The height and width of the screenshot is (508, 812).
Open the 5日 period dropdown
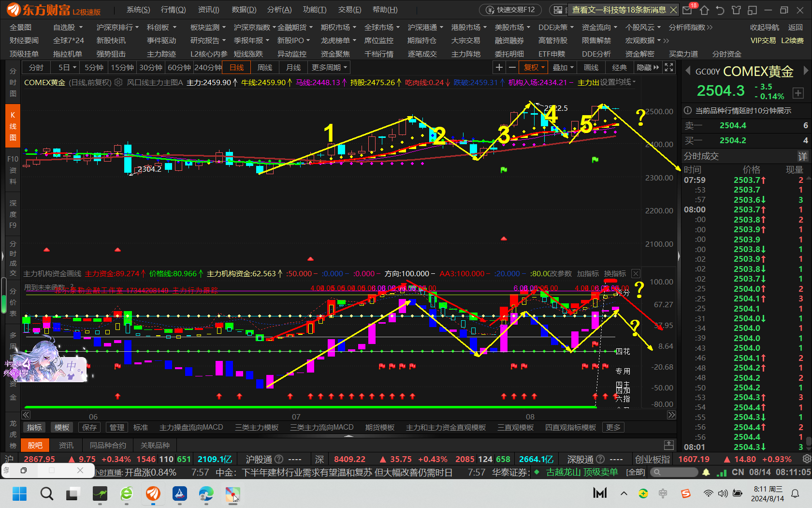67,68
